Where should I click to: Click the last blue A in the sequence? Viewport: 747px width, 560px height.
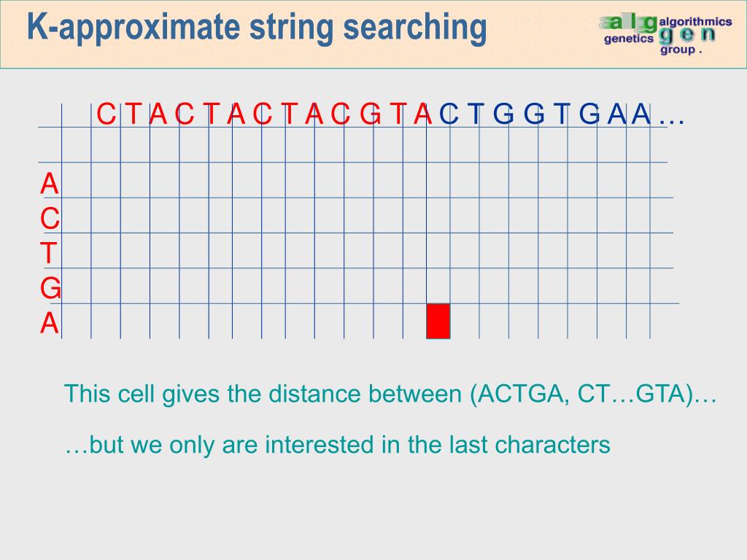(x=640, y=114)
